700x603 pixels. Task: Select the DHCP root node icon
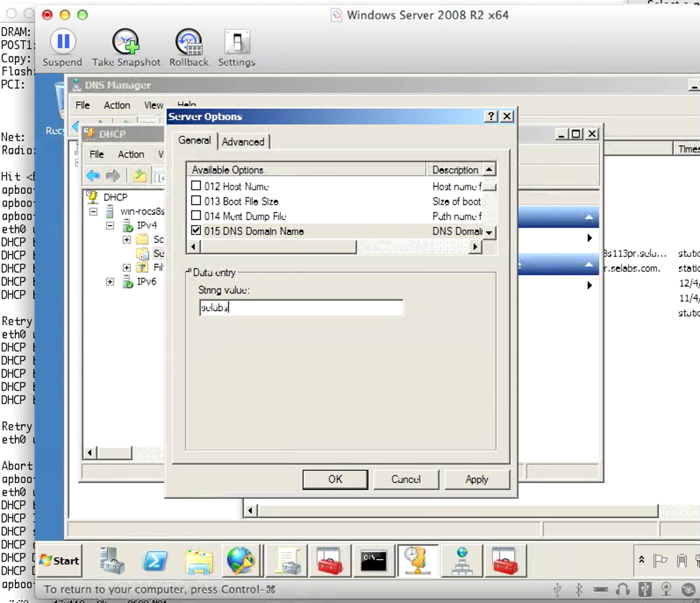point(92,197)
